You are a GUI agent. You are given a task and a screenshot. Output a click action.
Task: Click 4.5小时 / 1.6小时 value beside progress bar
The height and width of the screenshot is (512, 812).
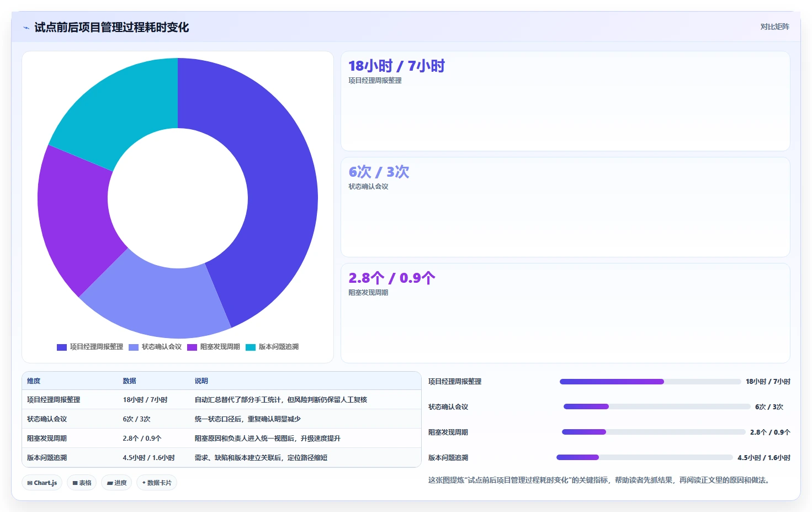764,458
